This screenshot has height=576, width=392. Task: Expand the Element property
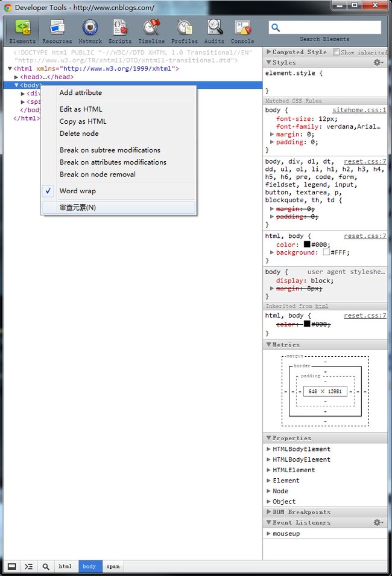pyautogui.click(x=269, y=481)
